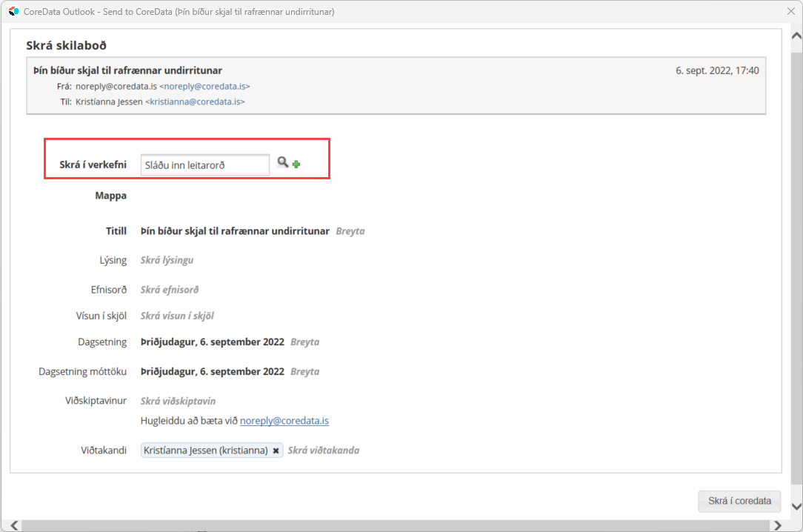
Task: Click Breyta next to the title
Action: [350, 231]
